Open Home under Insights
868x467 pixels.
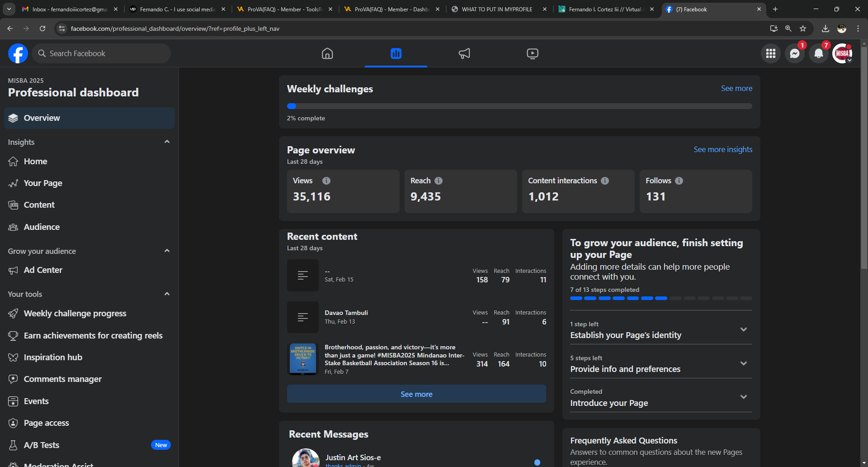click(x=90, y=162)
